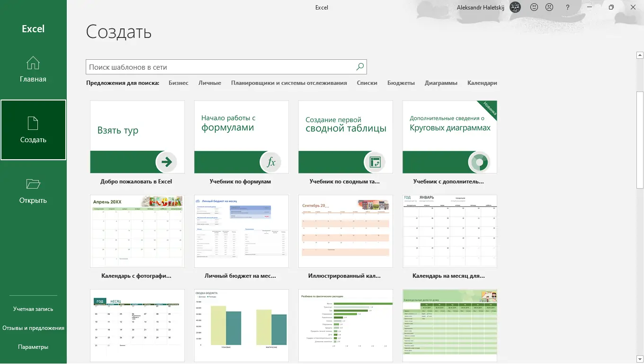Choose the Календари search suggestion
The image size is (644, 364).
482,83
